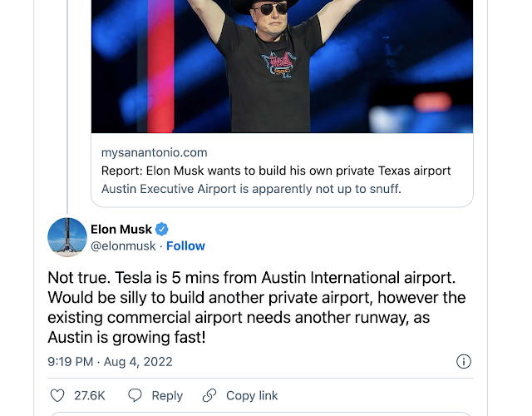Click the copy link chain icon
Image resolution: width=532 pixels, height=416 pixels.
[209, 395]
